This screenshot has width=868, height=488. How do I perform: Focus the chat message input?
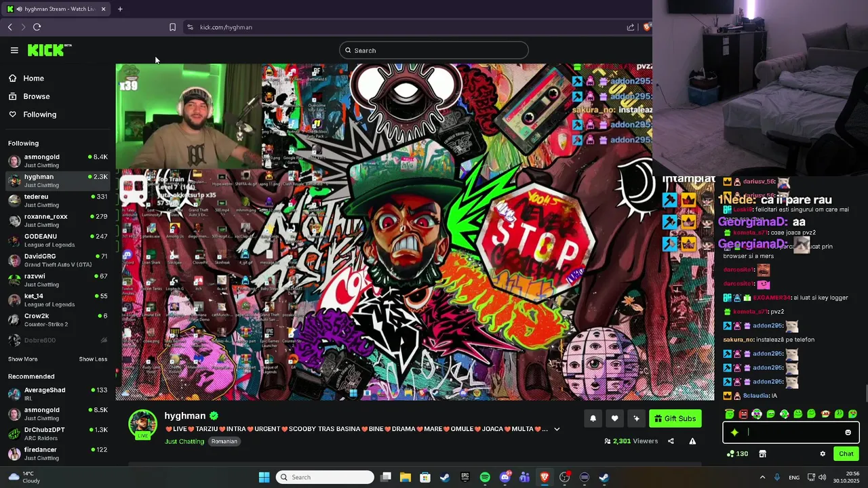click(791, 432)
